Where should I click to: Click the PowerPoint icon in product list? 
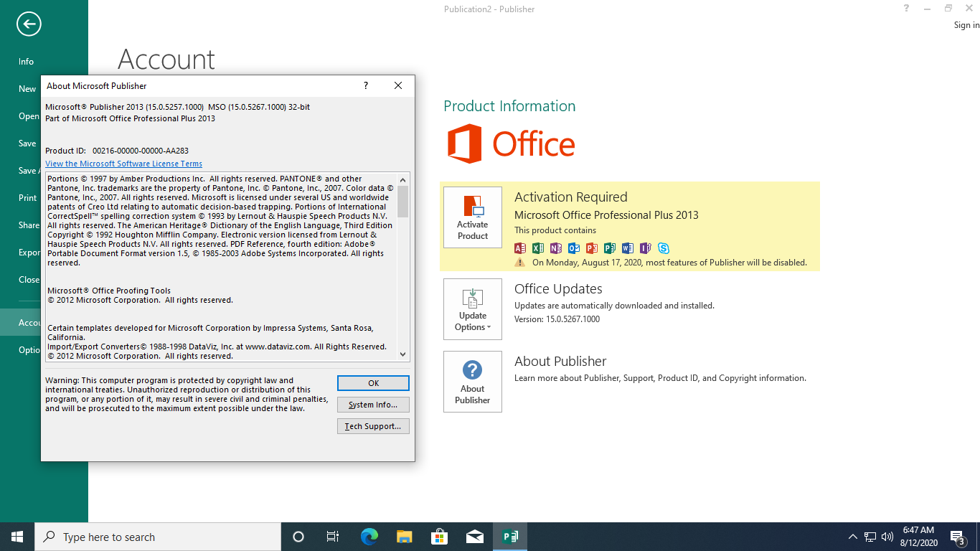(592, 248)
